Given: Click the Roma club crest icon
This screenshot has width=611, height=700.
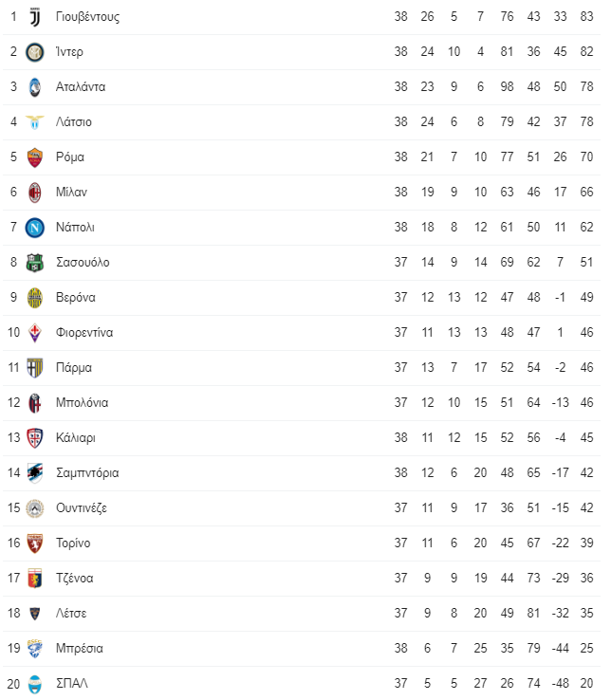Looking at the screenshot, I should point(35,157).
